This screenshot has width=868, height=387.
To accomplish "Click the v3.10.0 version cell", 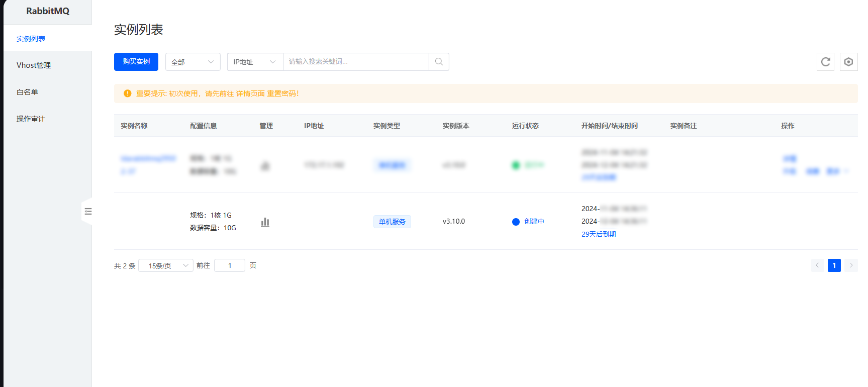I will click(x=454, y=221).
